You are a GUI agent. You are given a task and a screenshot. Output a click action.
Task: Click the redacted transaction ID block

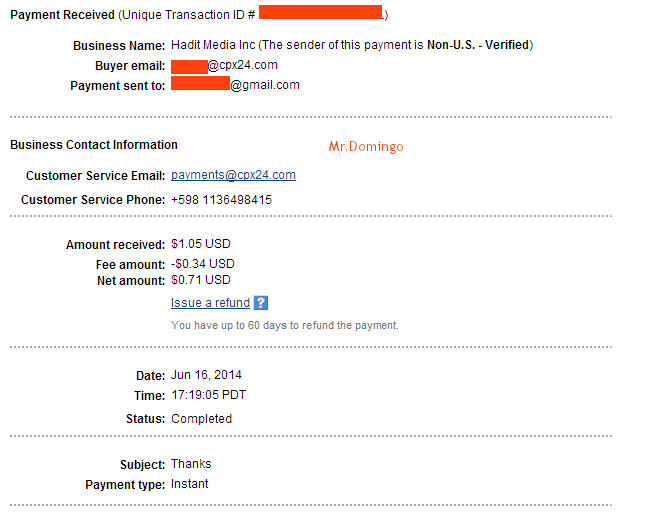pyautogui.click(x=320, y=12)
